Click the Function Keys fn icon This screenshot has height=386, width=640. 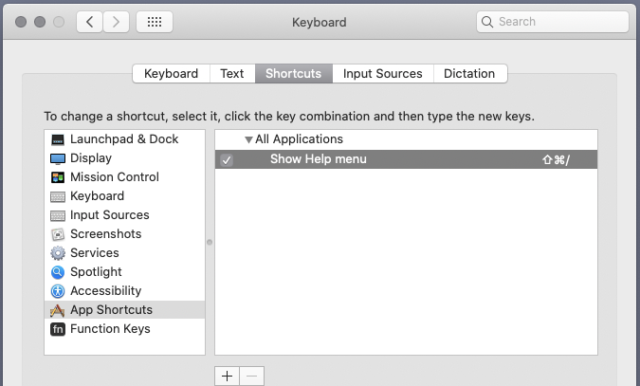coord(58,329)
